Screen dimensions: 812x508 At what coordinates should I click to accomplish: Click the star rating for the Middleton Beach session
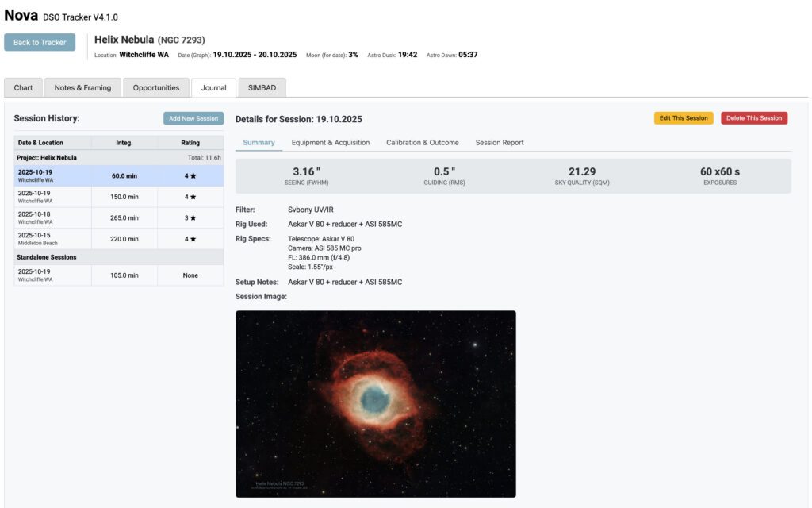[187, 238]
